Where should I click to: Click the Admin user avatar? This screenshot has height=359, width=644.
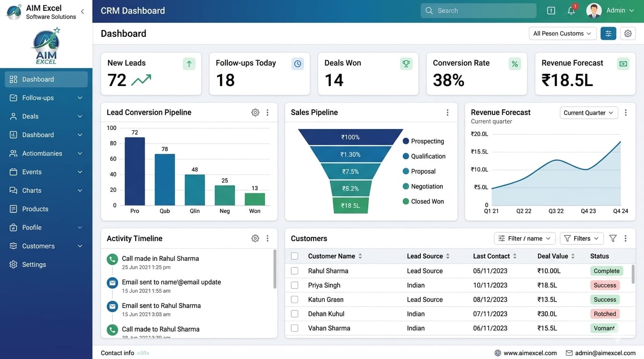click(x=594, y=10)
